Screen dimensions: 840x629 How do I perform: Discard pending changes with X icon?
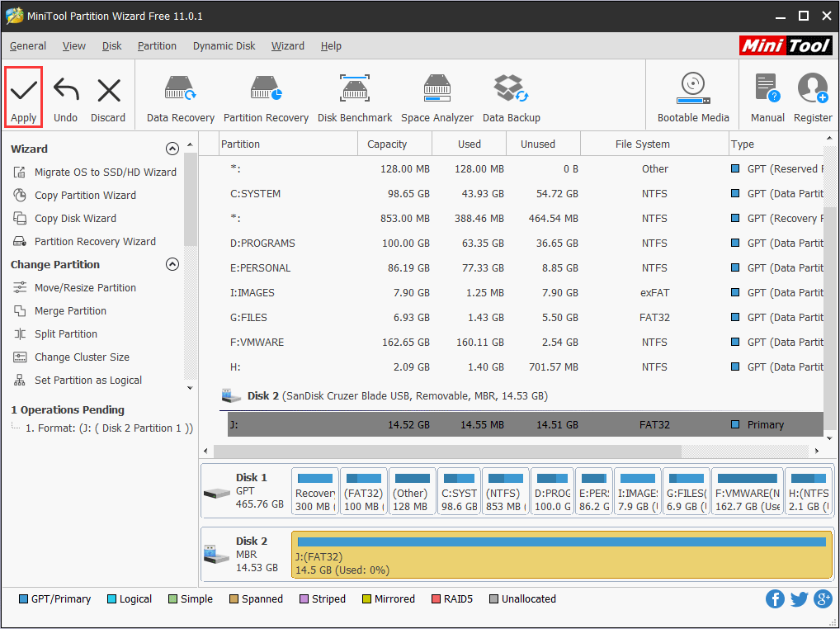108,90
